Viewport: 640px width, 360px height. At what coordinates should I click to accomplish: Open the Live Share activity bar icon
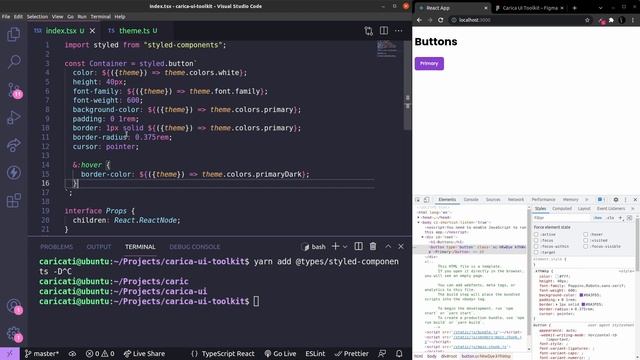(x=13, y=145)
